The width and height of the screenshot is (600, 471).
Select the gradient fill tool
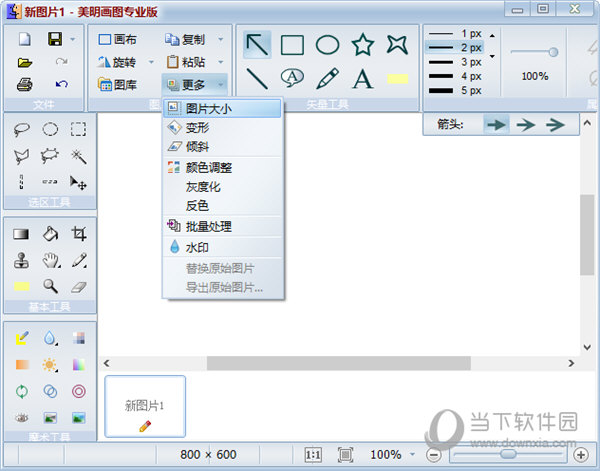pyautogui.click(x=21, y=234)
